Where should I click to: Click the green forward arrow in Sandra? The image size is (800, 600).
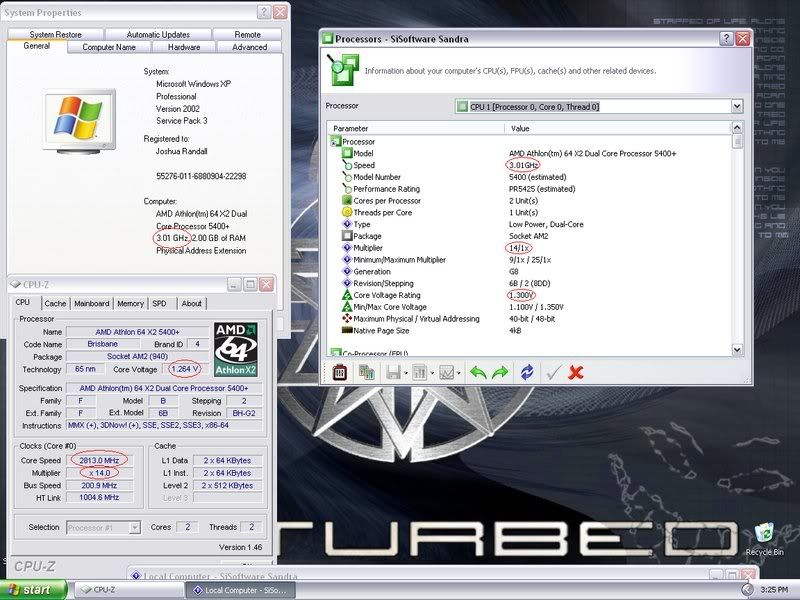[x=500, y=373]
